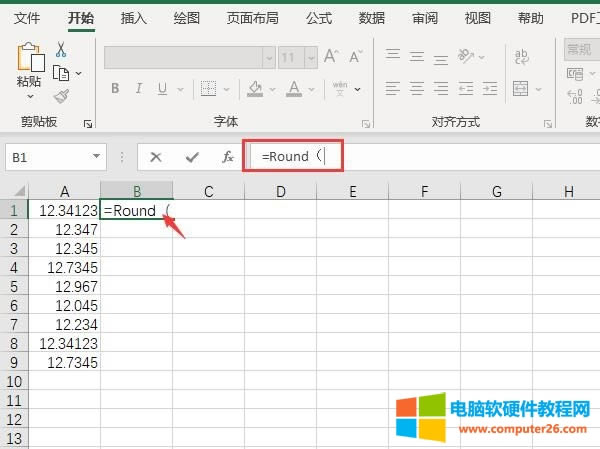This screenshot has width=600, height=449.
Task: Toggle wrap text option
Action: coord(522,57)
